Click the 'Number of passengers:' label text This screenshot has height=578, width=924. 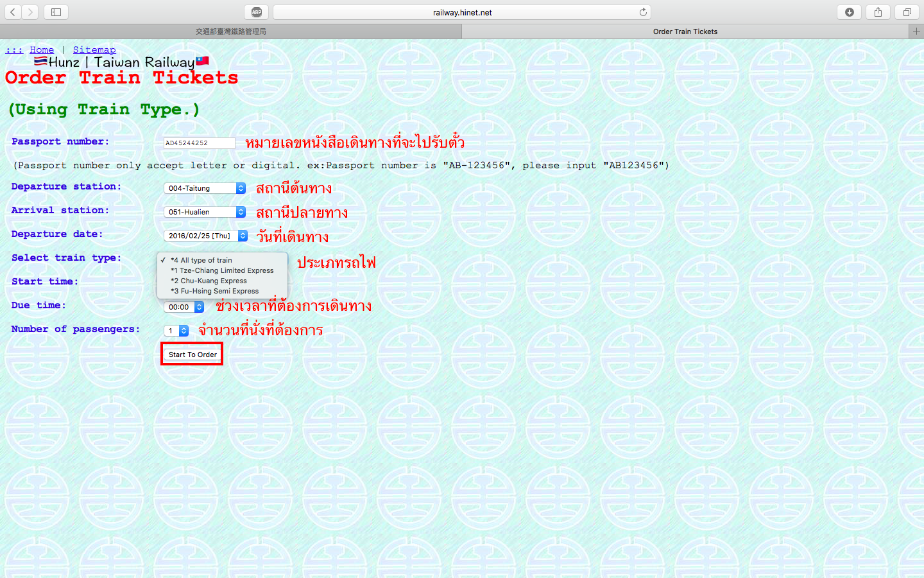point(76,329)
